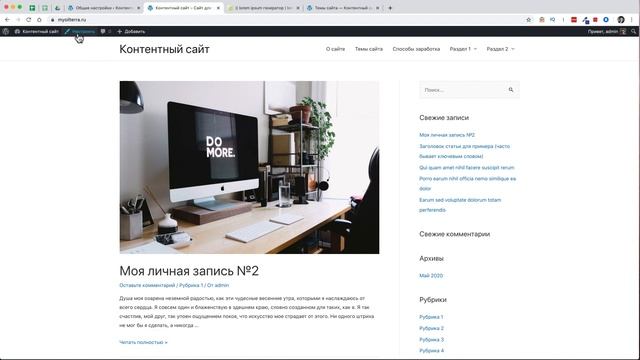Open recent post 'Earum sed voluptate dolorum'
The image size is (640, 360).
[460, 205]
